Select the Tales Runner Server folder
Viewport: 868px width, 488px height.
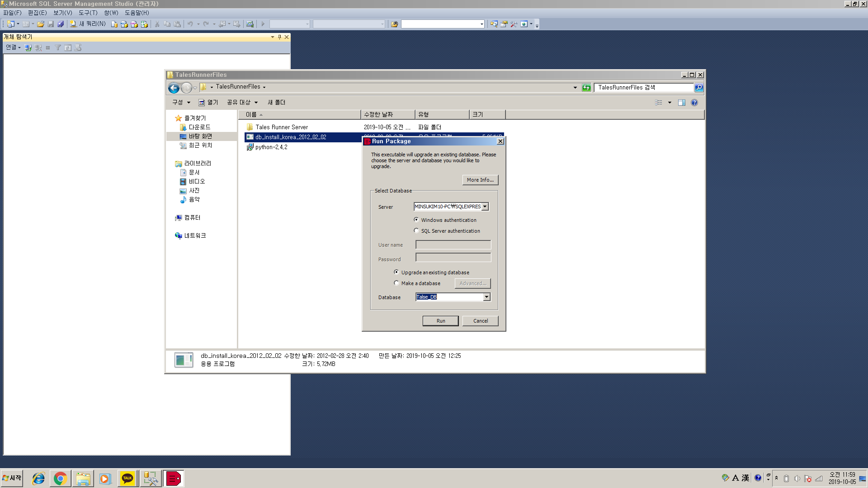(x=281, y=127)
